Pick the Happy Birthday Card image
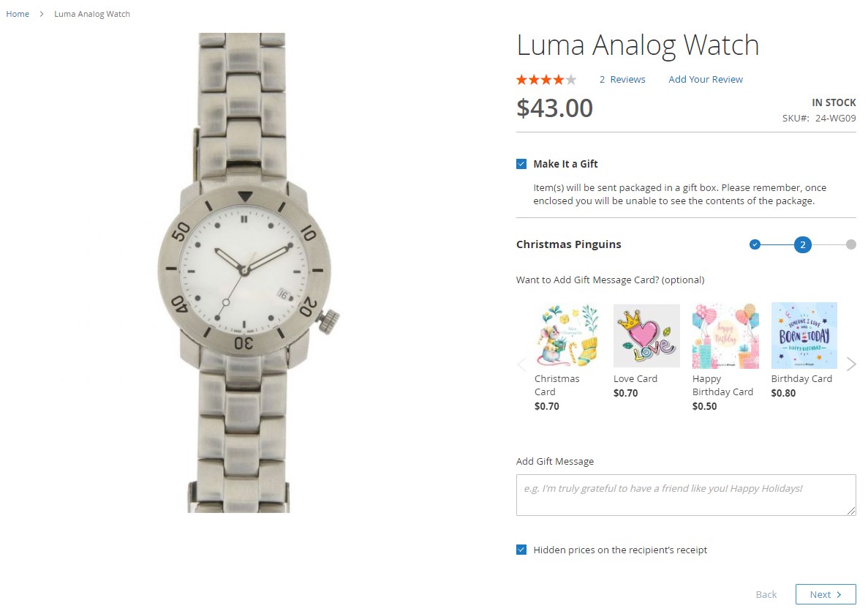The width and height of the screenshot is (868, 614). 725,335
